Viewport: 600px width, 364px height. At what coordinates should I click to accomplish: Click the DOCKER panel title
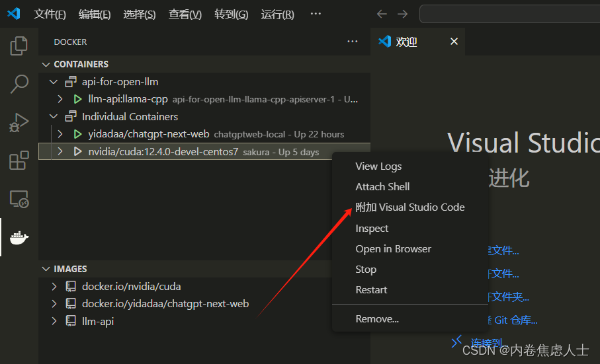click(x=70, y=42)
